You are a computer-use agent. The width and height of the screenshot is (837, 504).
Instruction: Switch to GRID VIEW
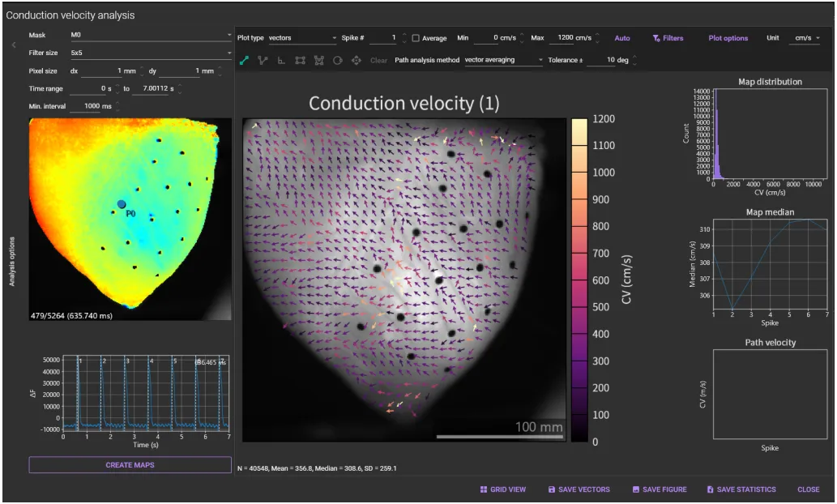[x=503, y=489]
